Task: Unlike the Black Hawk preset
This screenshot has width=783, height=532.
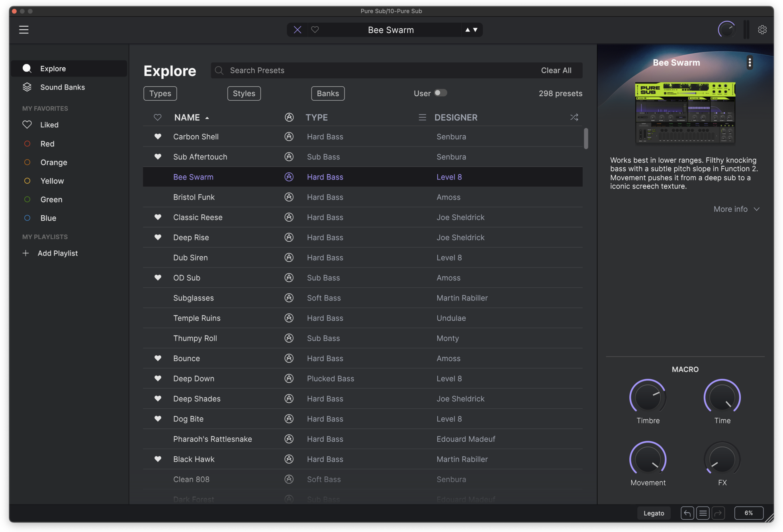Action: (x=158, y=459)
